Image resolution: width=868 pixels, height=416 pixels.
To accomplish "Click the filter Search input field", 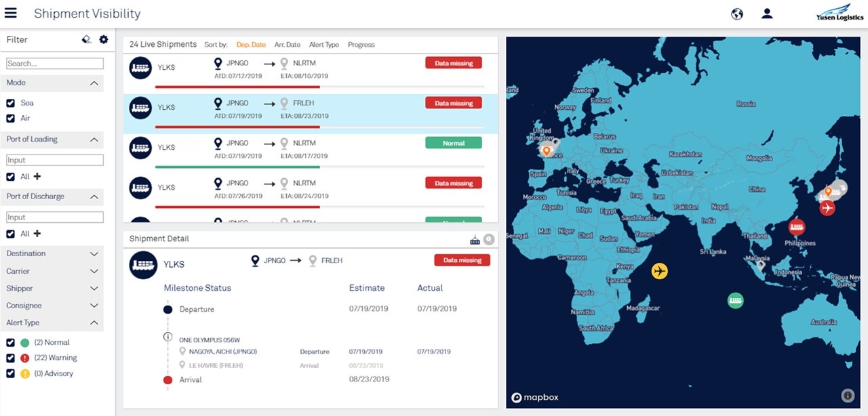I will (55, 64).
